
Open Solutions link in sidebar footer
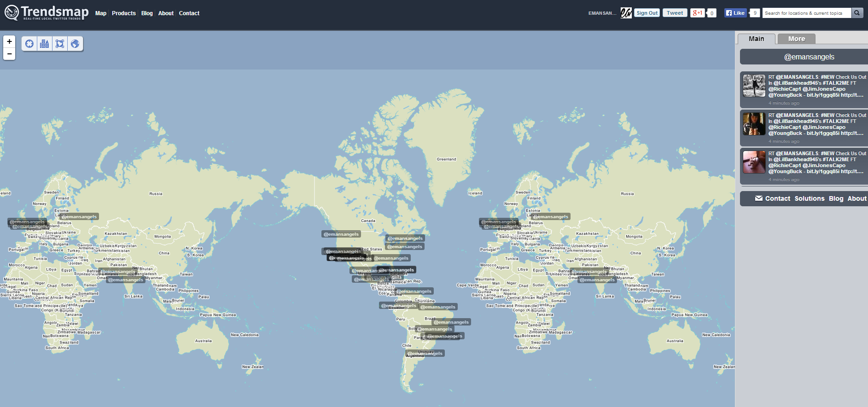tap(810, 198)
